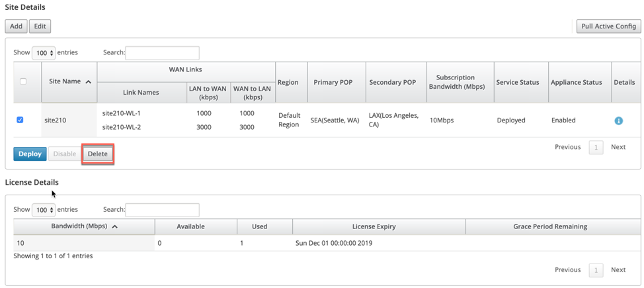
Task: Click Subscription Bandwidth (Mbps) header
Action: tap(460, 82)
